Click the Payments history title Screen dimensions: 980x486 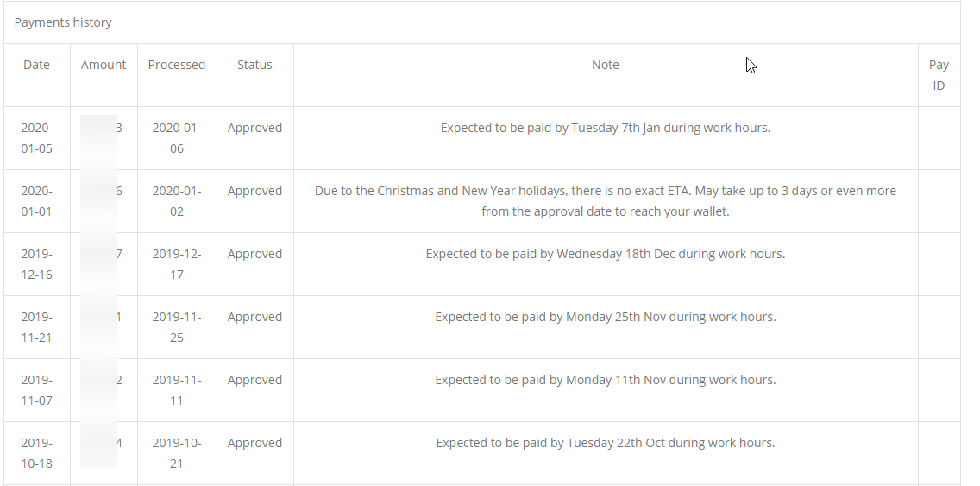63,22
